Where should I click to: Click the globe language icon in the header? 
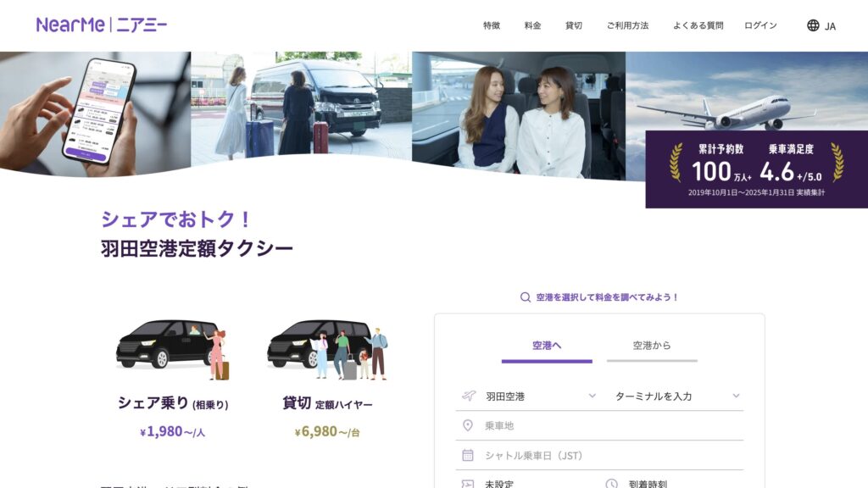[x=812, y=25]
